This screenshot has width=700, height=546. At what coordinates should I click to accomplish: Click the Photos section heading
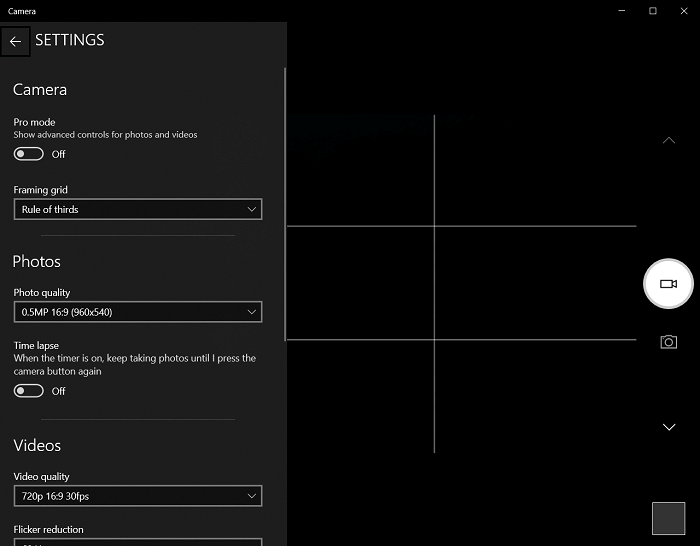(x=37, y=262)
